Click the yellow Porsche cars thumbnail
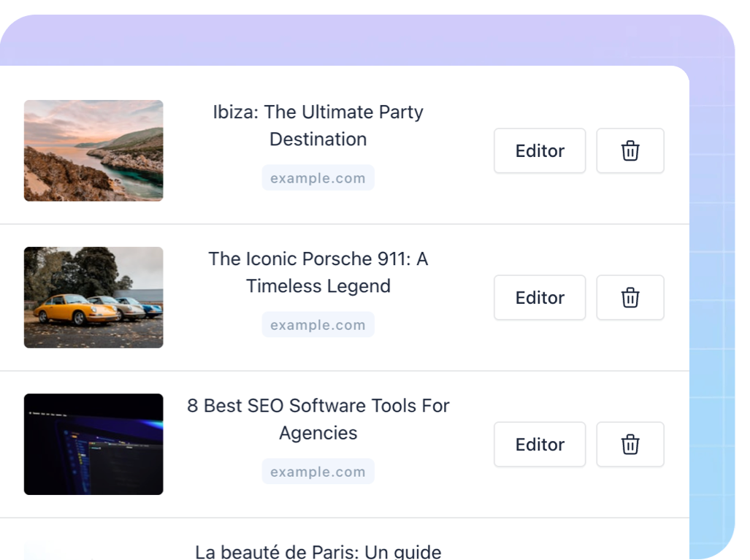The image size is (750, 560). pyautogui.click(x=93, y=297)
